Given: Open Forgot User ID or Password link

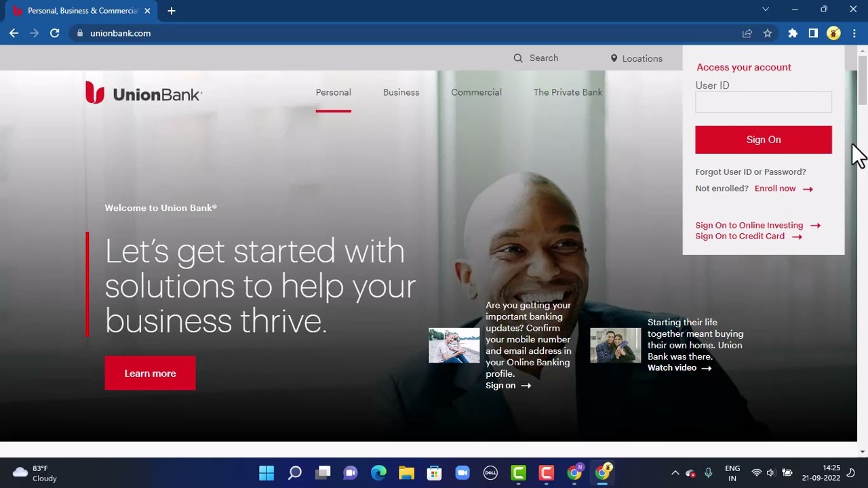Looking at the screenshot, I should click(x=751, y=172).
